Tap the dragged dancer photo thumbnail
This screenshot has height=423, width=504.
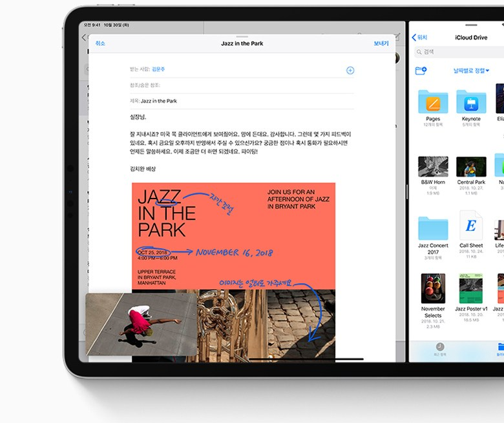[141, 324]
